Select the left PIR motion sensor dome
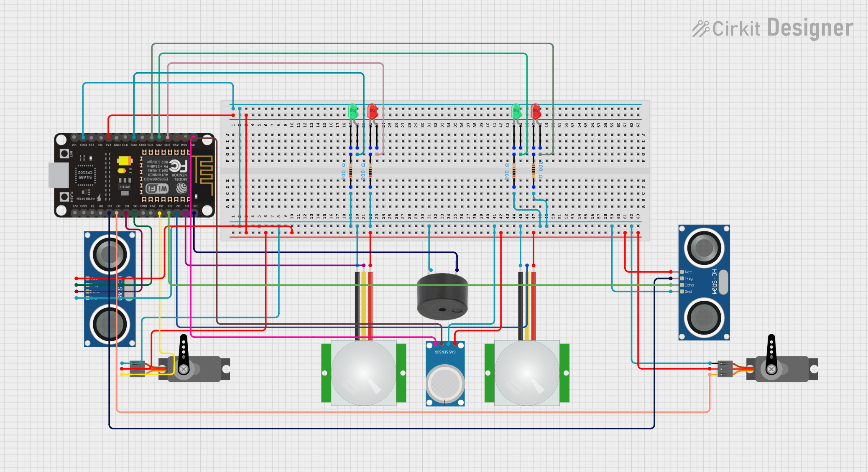The image size is (868, 472). [363, 373]
